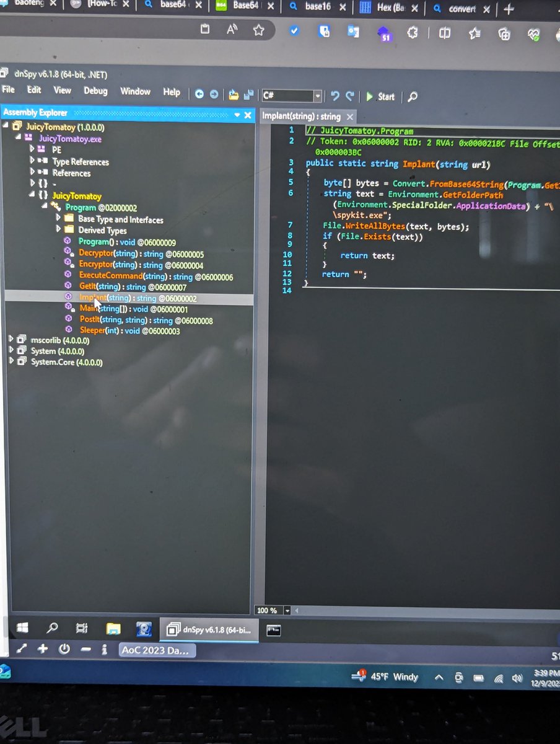This screenshot has height=744, width=560.
Task: Select the System (4.0.0.0) assembly
Action: point(58,351)
